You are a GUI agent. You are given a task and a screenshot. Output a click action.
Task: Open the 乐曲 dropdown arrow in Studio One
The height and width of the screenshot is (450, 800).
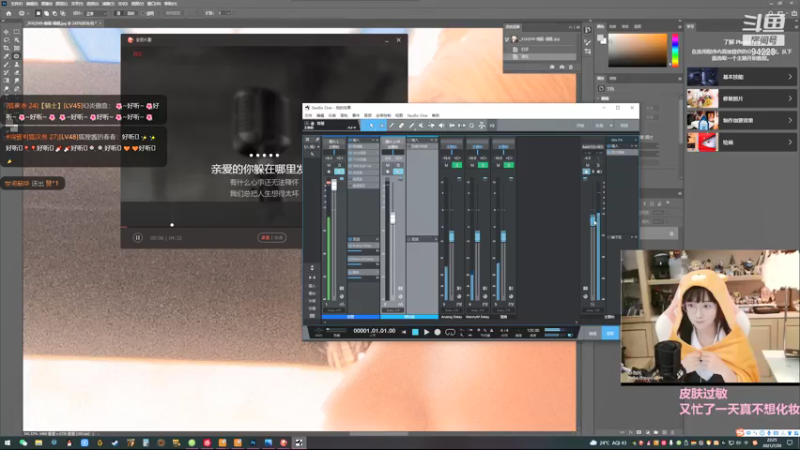pos(611,126)
